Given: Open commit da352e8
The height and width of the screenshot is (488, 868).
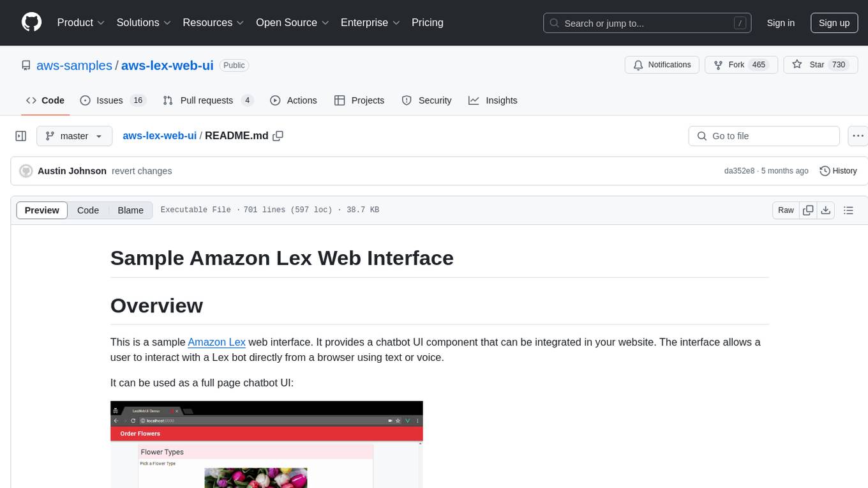Looking at the screenshot, I should [739, 171].
